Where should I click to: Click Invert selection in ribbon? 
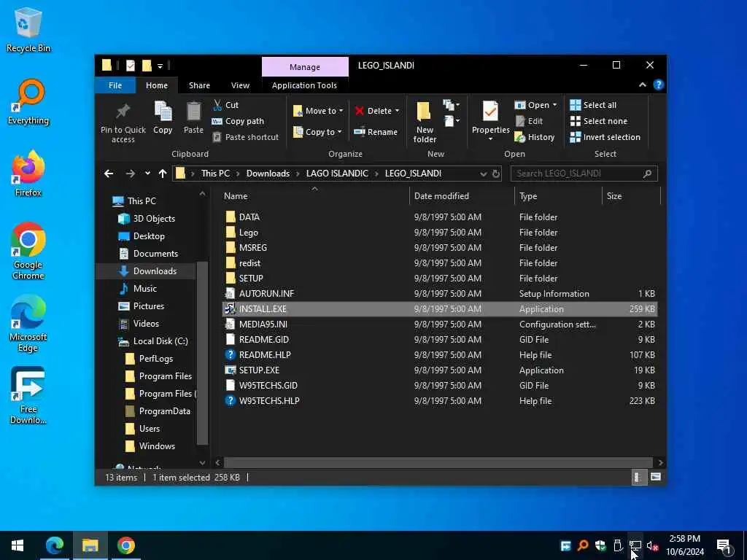pos(605,137)
